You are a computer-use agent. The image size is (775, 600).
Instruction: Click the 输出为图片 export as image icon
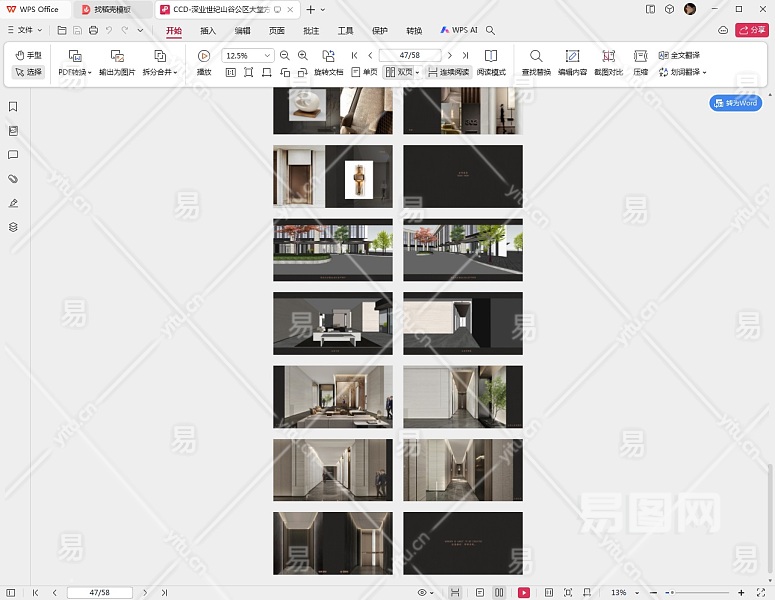pos(117,57)
